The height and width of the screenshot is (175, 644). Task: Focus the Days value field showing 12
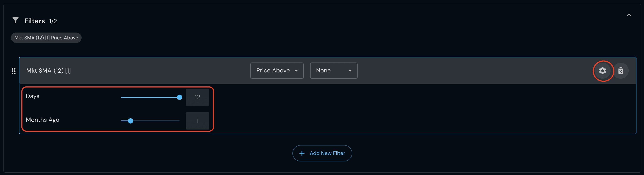(197, 97)
